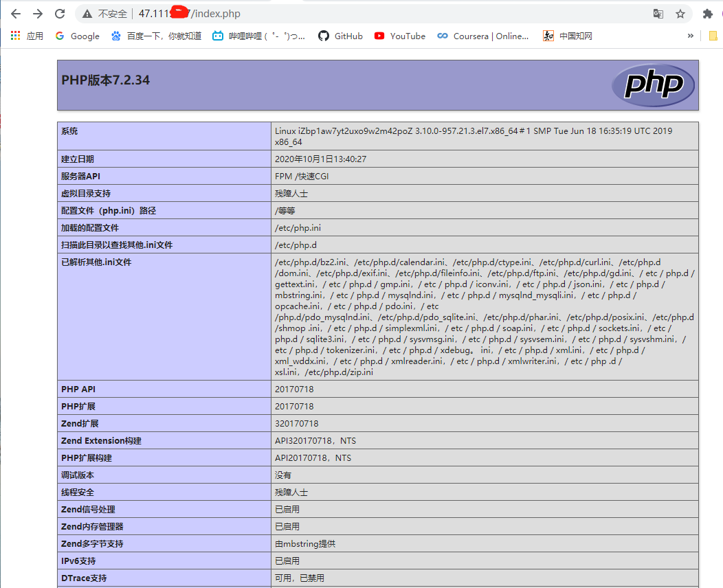Go back to the previous page
723x588 pixels.
pyautogui.click(x=15, y=13)
